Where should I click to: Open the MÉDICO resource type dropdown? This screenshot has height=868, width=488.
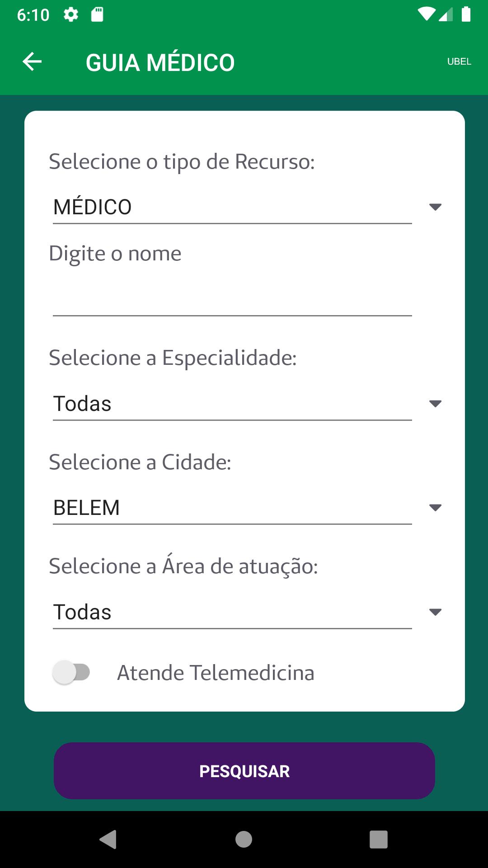(x=247, y=207)
